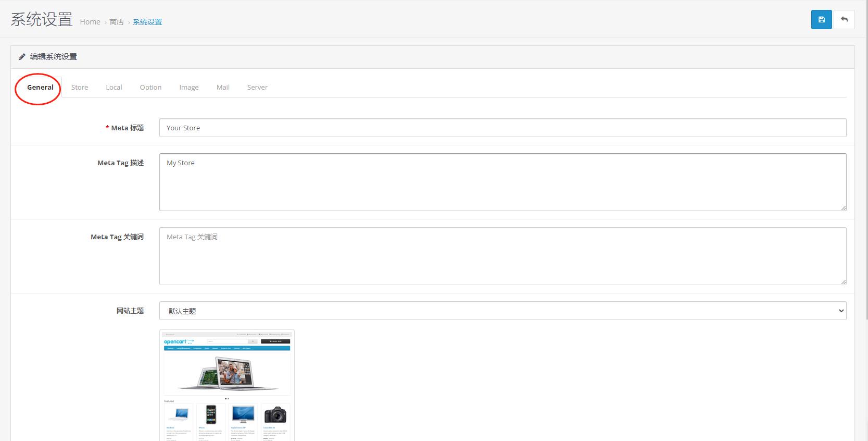Screen dimensions: 868x441
Task: Click the OpenCart theme preview thumbnail
Action: pos(227,385)
